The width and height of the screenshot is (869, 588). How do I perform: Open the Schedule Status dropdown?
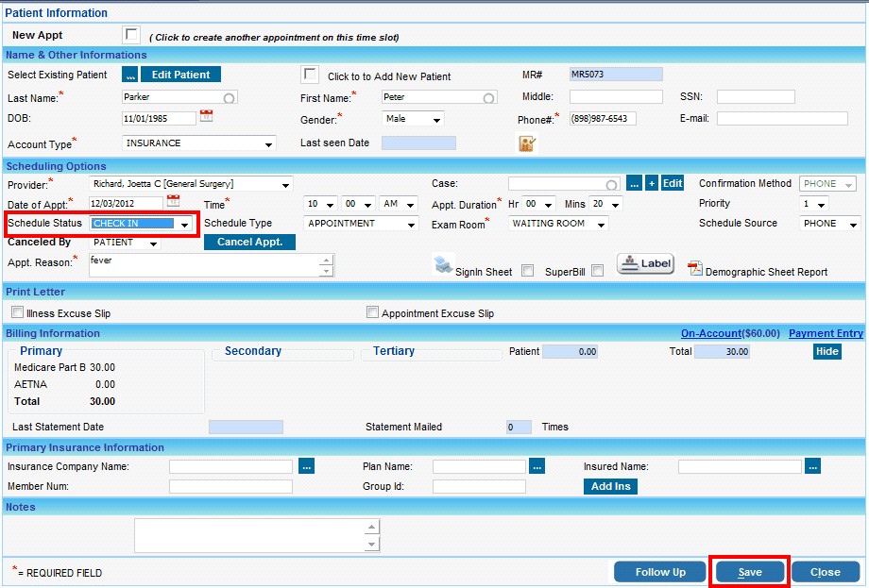tap(184, 225)
